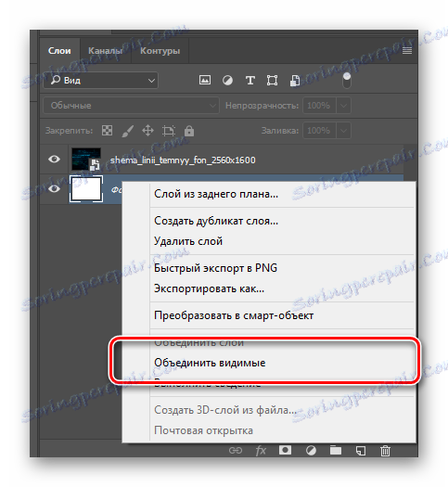Viewport: 448px width, 487px height.
Task: Lock all padlock icon
Action: 189,131
